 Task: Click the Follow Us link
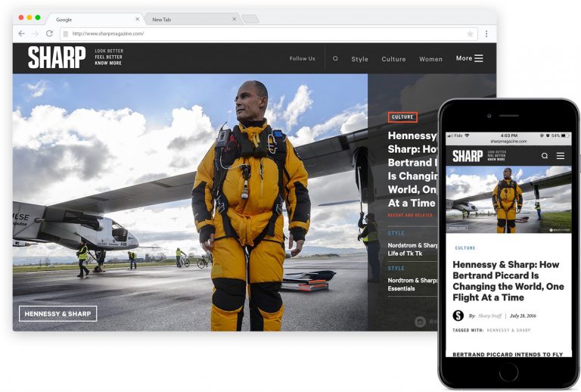coord(302,58)
